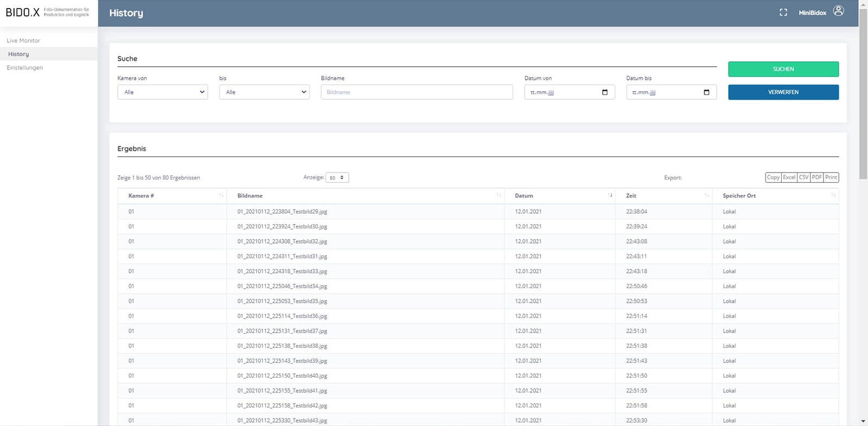Expand the Kamera bis dropdown
868x426 pixels.
(x=264, y=92)
